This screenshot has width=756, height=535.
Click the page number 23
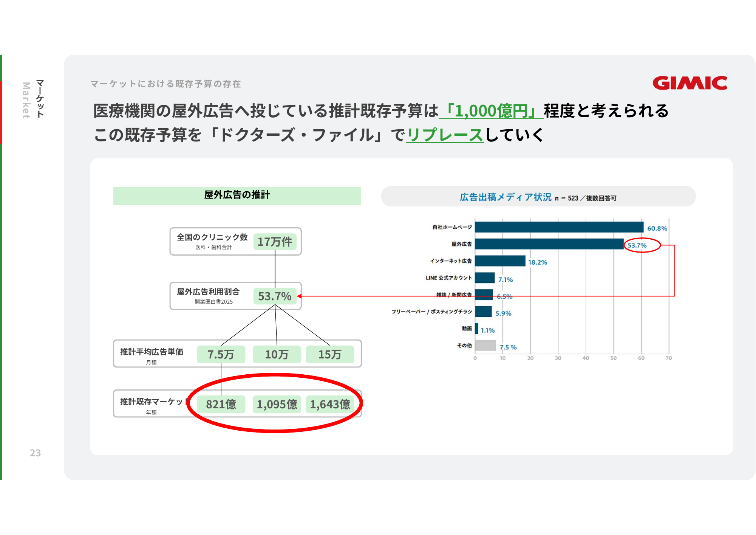point(35,453)
